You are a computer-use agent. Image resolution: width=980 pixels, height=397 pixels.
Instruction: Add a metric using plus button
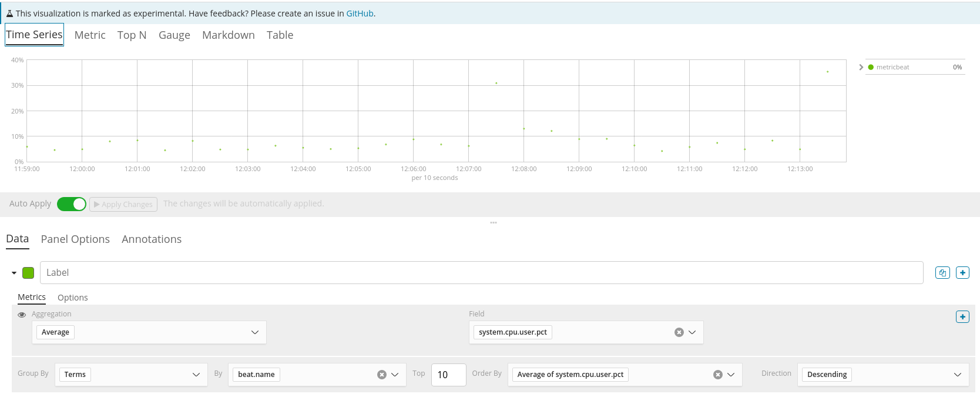[x=962, y=317]
